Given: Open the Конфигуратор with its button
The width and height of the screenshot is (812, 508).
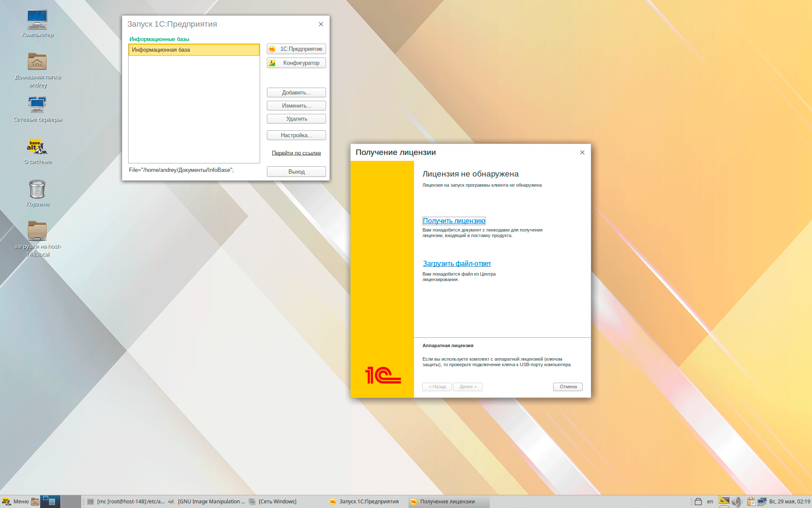Looking at the screenshot, I should click(296, 63).
